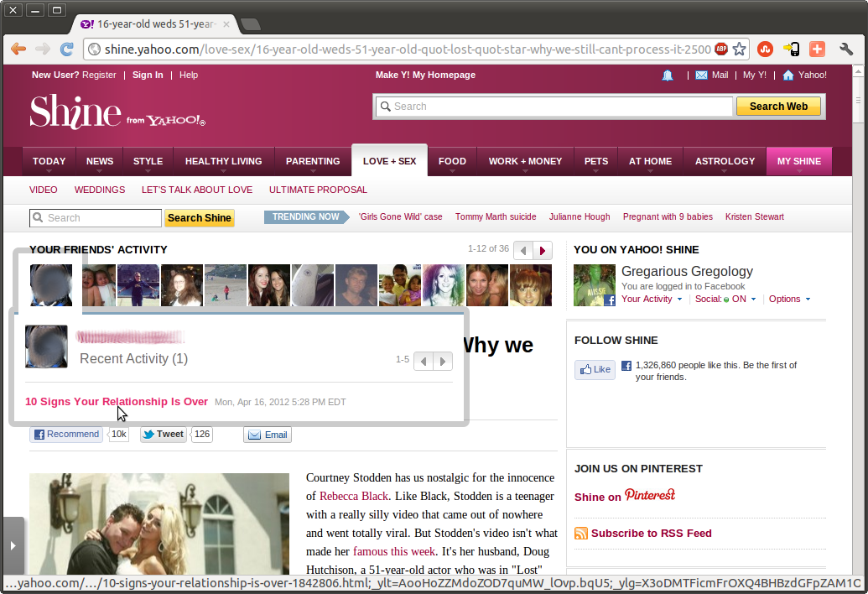Viewport: 868px width, 594px height.
Task: Open the Email share button
Action: pos(268,435)
